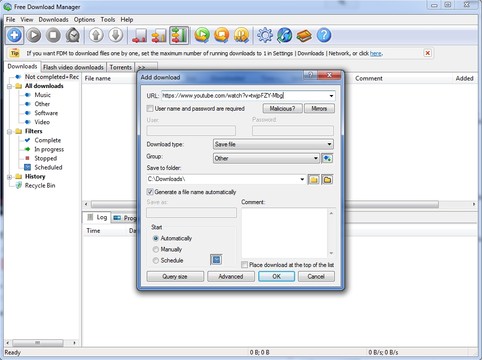Expand the Group dropdown showing Other
Image resolution: width=482 pixels, height=360 pixels.
coord(266,158)
